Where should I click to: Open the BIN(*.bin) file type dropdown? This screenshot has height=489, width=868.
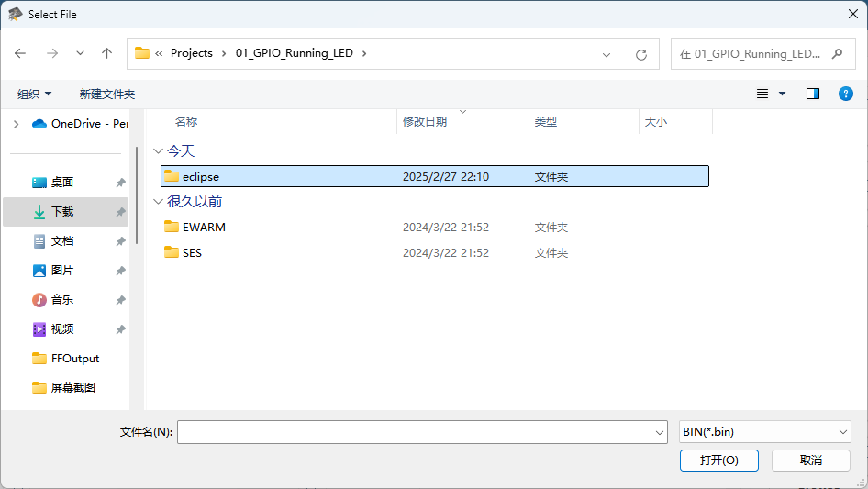pos(764,432)
